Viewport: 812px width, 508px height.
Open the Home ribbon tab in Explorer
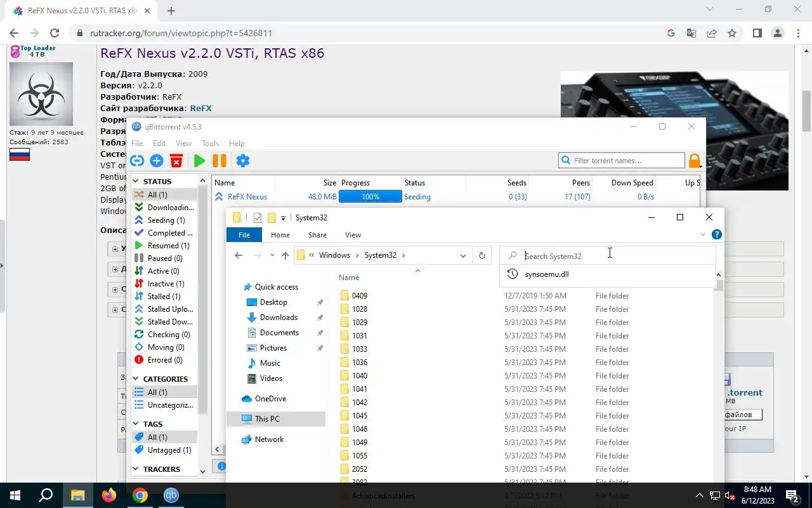point(280,235)
